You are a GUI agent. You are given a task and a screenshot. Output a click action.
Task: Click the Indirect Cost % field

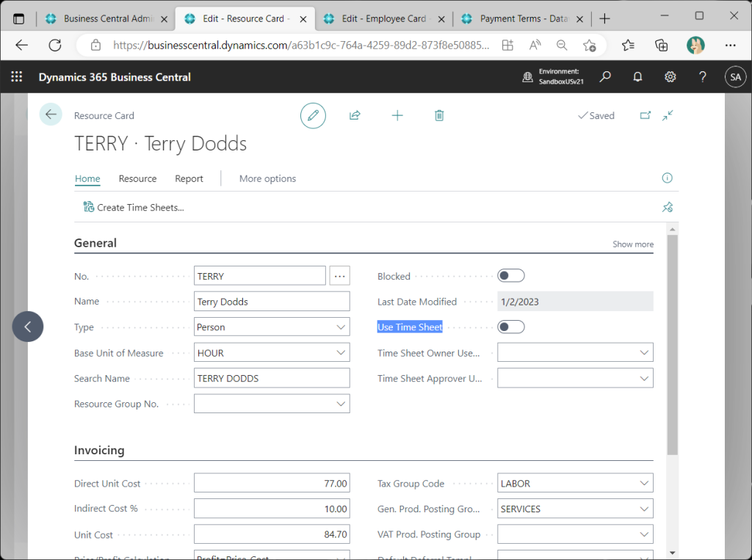(x=272, y=509)
